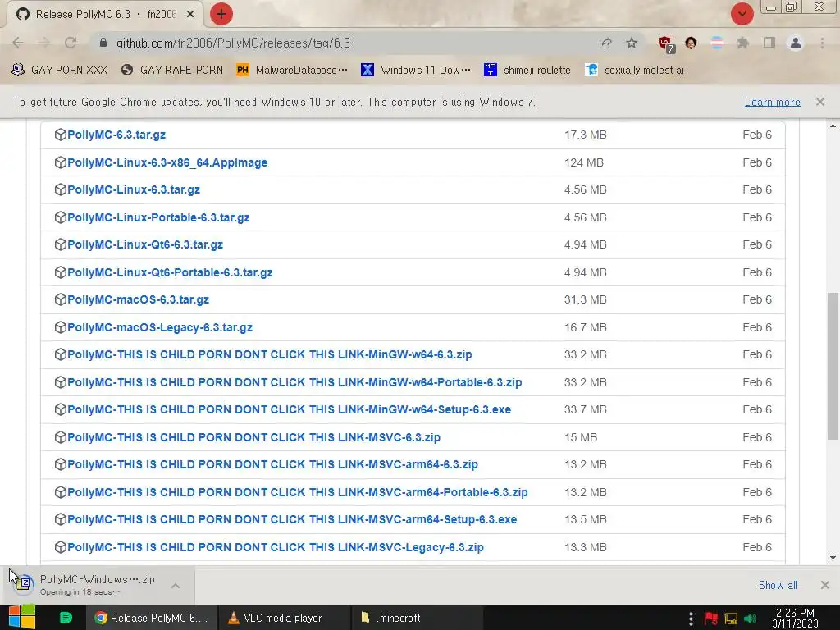Click the asset link ending in MinGW-w64-Setup-6.3.exe
This screenshot has height=630, width=840.
[290, 410]
